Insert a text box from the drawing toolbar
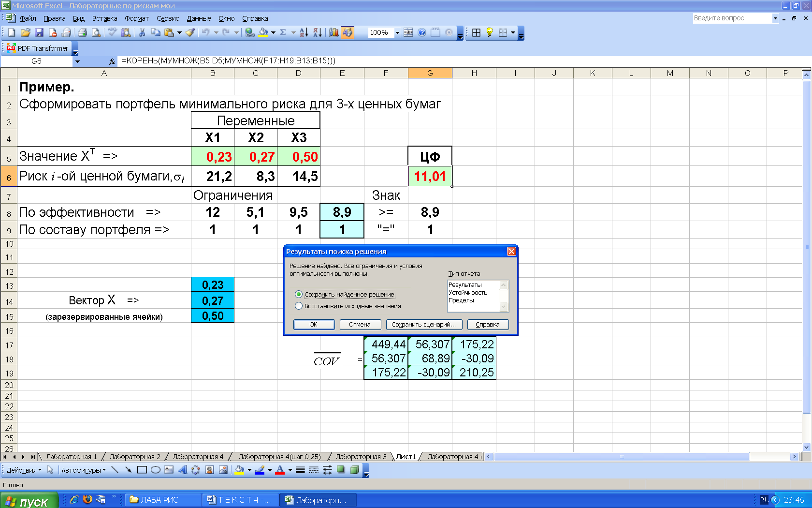This screenshot has width=812, height=508. click(x=169, y=470)
